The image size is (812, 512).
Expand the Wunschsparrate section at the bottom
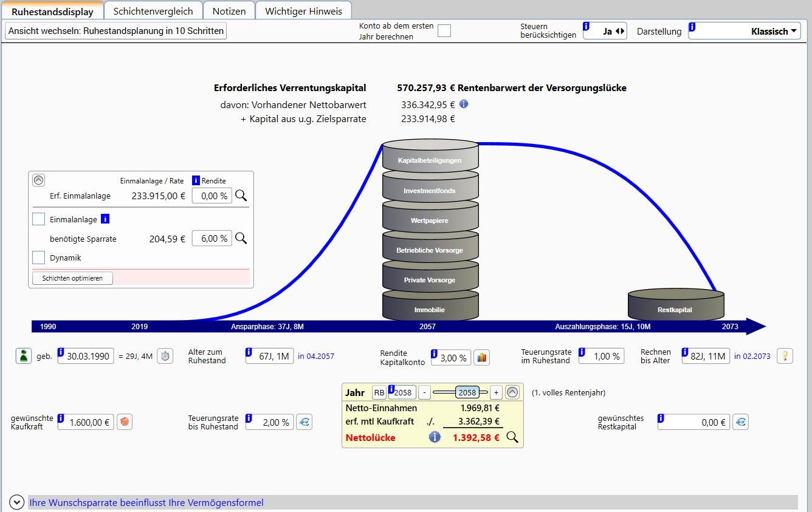[x=16, y=502]
